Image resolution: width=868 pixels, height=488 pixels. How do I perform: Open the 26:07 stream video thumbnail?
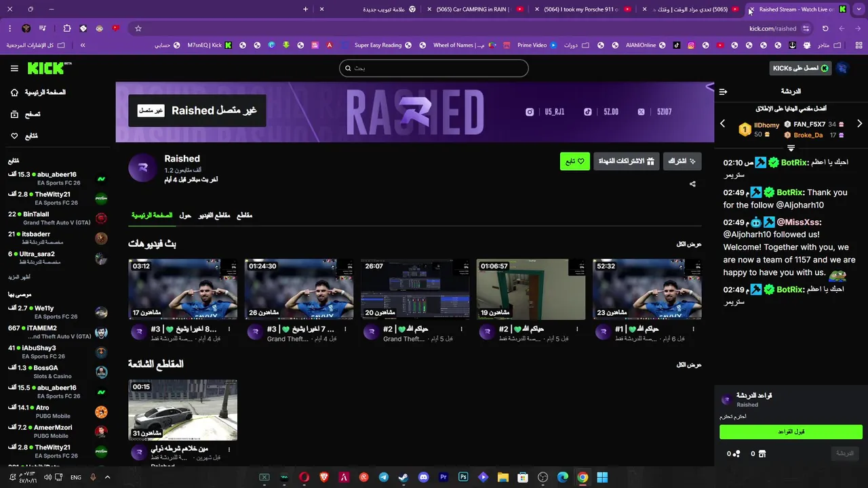[x=415, y=289]
